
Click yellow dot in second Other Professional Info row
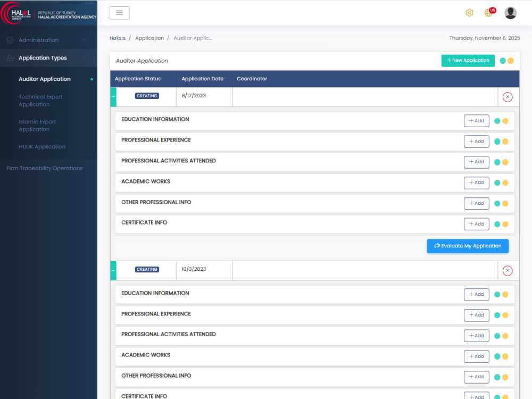pyautogui.click(x=505, y=377)
